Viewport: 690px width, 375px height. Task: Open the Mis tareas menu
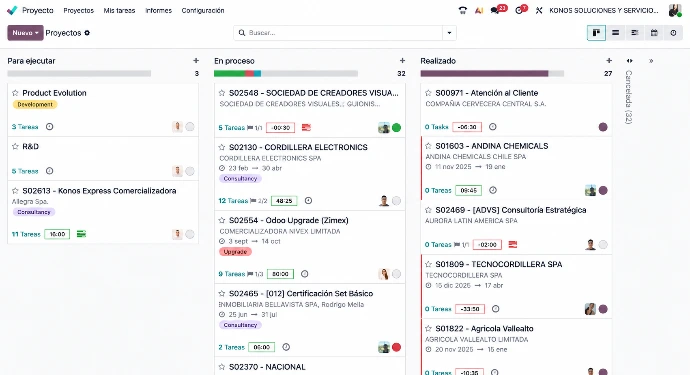pos(119,11)
